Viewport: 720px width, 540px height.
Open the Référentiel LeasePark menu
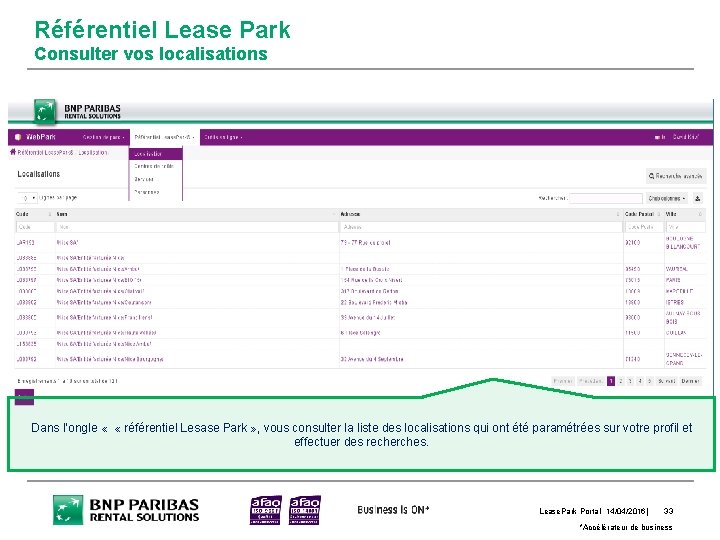[164, 137]
